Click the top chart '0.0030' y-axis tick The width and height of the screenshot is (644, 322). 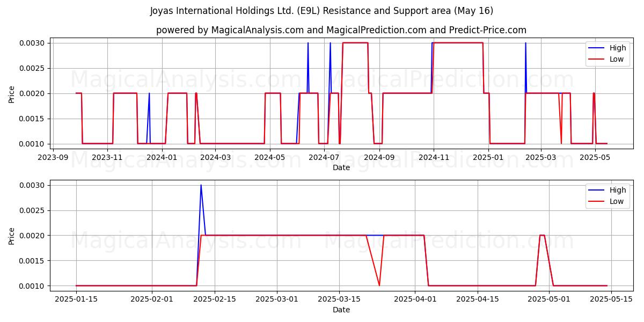(x=33, y=43)
